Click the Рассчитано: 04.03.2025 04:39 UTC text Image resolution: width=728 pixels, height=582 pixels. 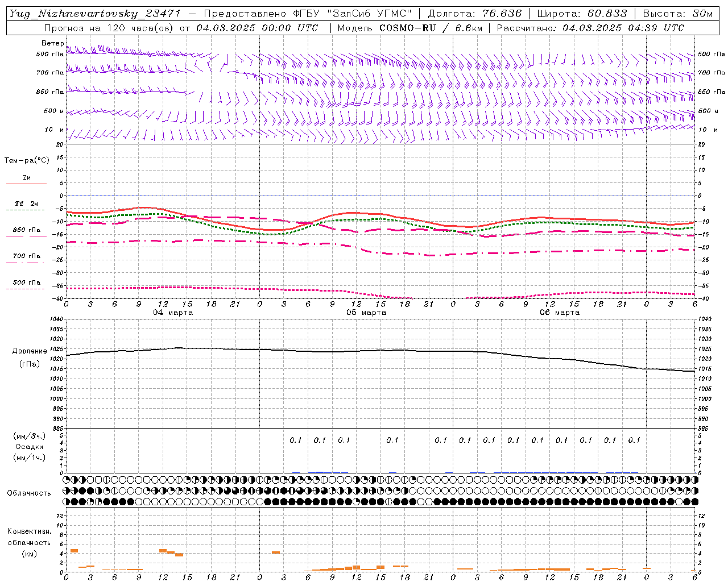tap(590, 28)
